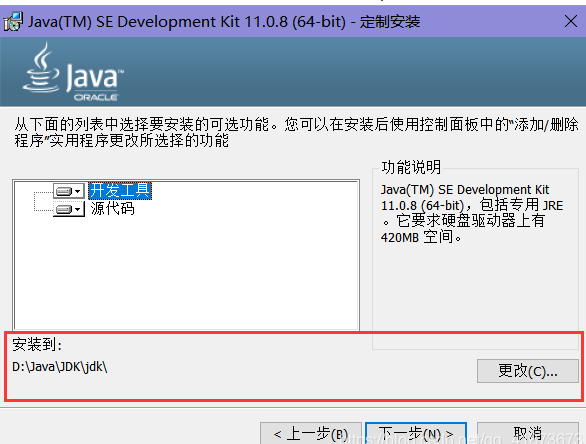Cancel installation with the 取消 button

(527, 433)
